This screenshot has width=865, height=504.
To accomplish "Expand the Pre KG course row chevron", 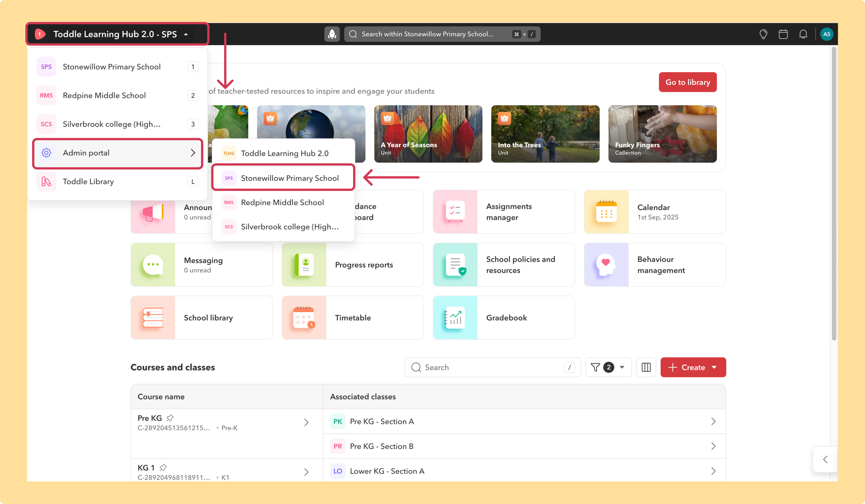I will (306, 422).
